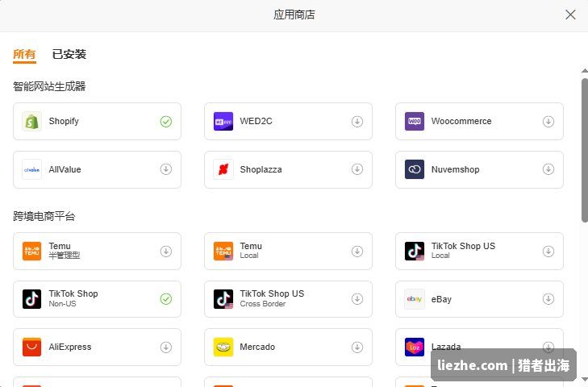
Task: Click the vertical scrollbar thumb
Action: point(585,150)
